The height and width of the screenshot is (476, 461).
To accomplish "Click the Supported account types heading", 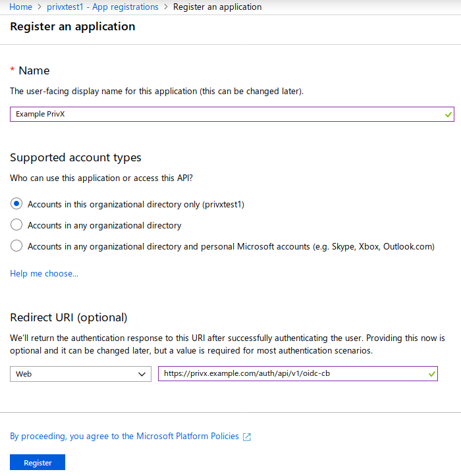I will click(76, 157).
